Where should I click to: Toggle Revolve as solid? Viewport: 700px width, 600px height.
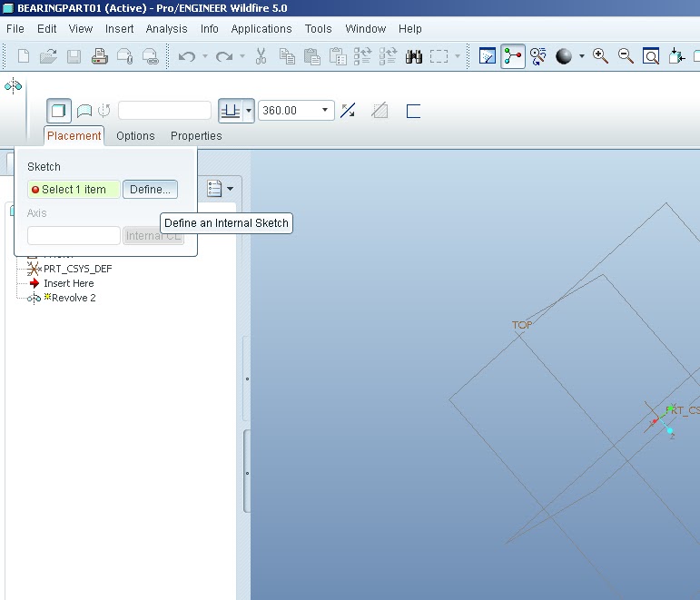coord(59,111)
